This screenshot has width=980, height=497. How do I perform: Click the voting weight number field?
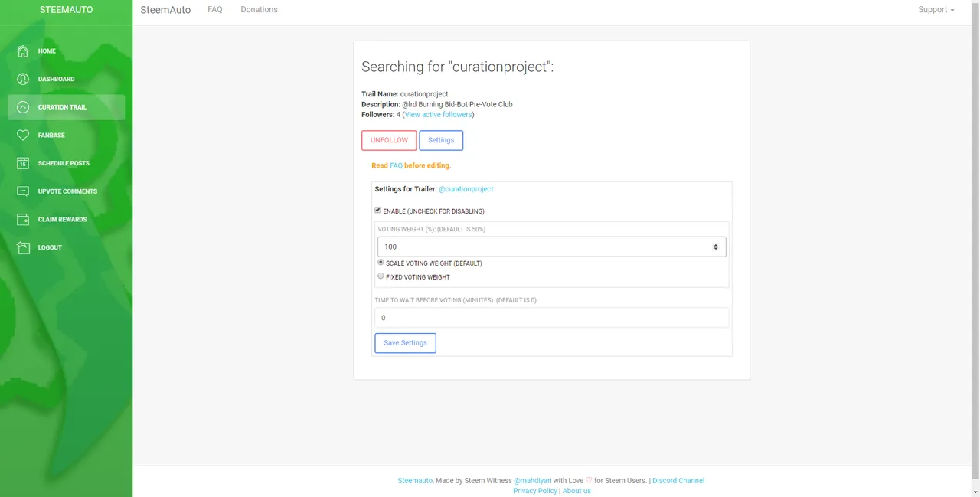tap(551, 247)
